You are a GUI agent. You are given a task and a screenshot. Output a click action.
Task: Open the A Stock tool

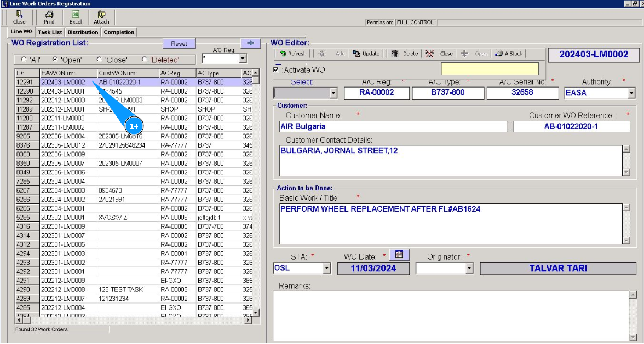tap(509, 54)
